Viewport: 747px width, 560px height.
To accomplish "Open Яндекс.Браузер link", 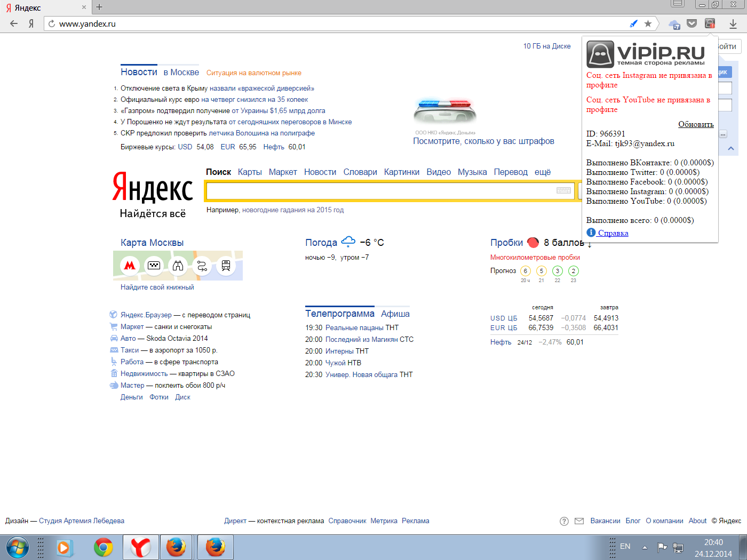I will point(146,315).
